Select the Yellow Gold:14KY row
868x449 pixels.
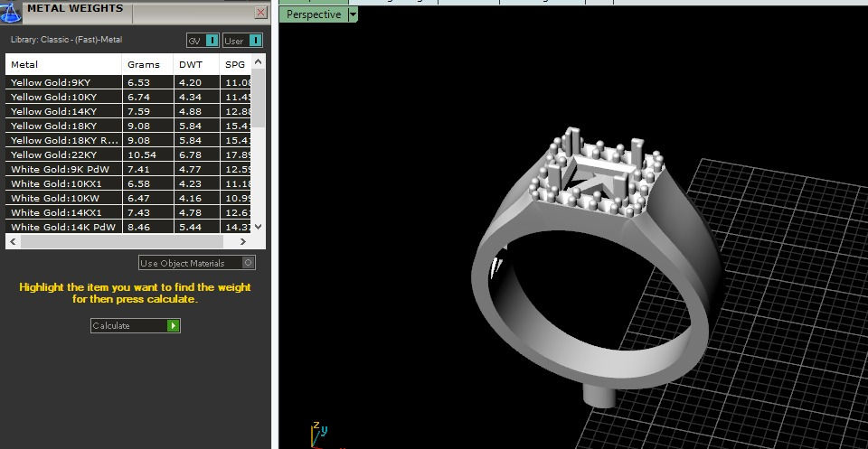[128, 111]
